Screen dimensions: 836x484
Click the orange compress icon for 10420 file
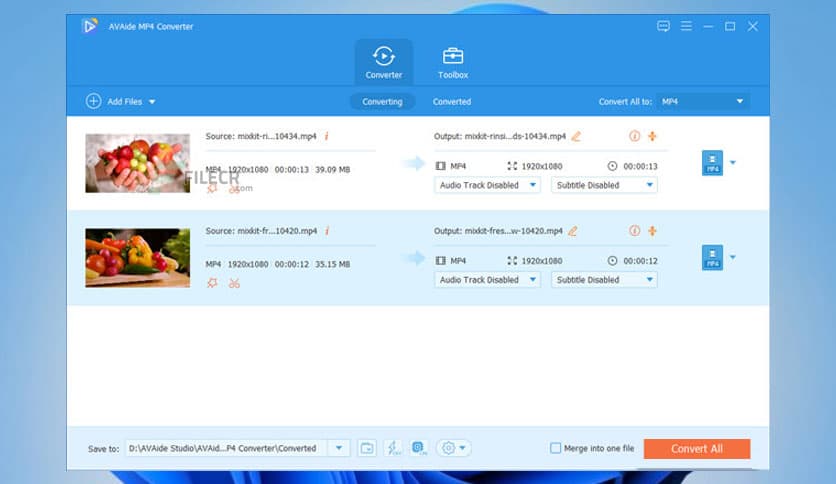pyautogui.click(x=652, y=230)
